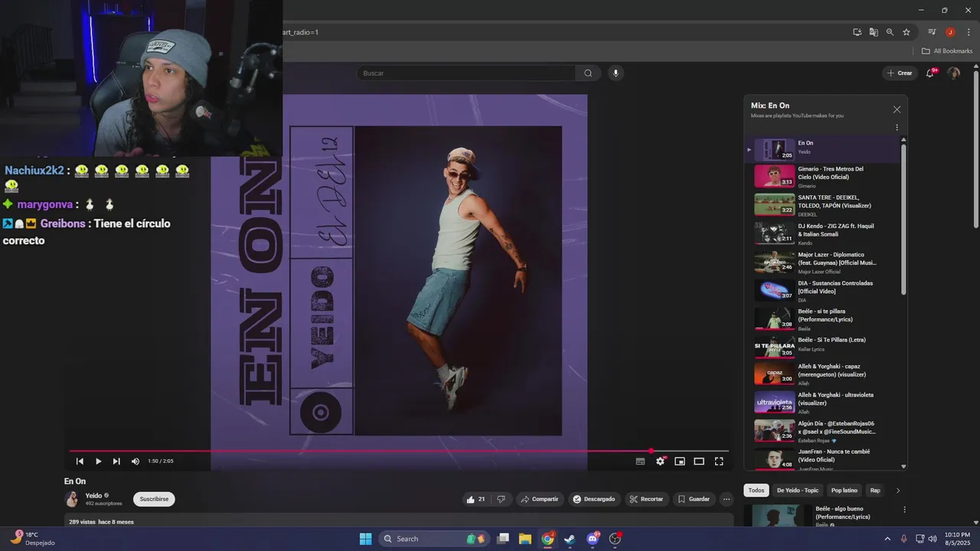Select the Rap filter chip
The image size is (980, 551).
(875, 491)
